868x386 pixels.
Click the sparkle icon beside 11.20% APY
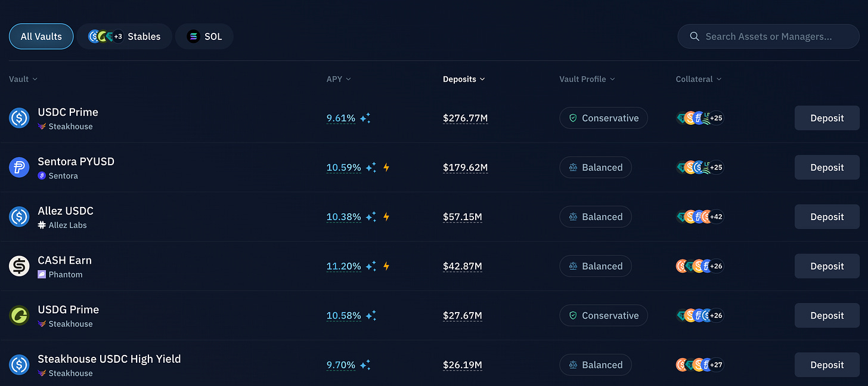(x=371, y=266)
